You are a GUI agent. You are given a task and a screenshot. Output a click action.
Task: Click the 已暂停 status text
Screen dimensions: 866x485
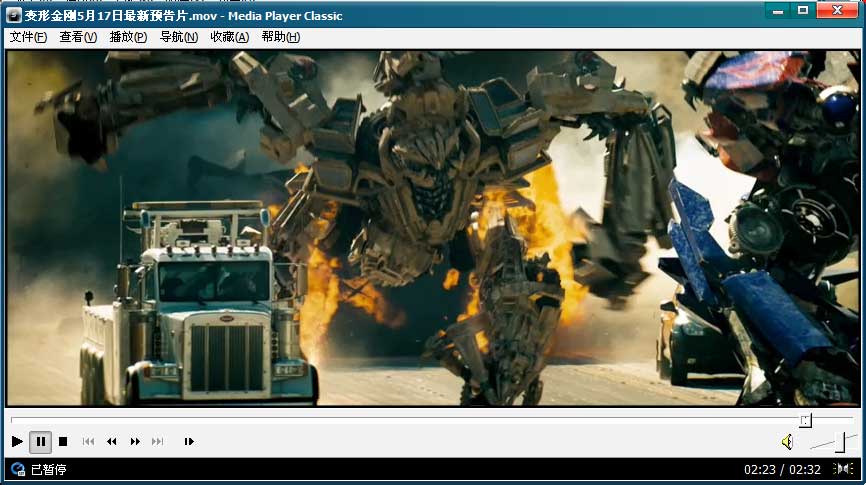tap(49, 470)
